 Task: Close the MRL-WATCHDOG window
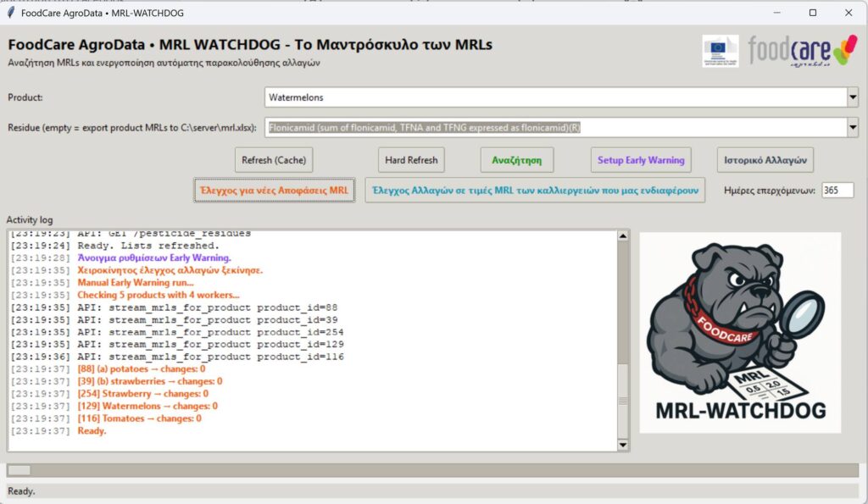coord(849,13)
